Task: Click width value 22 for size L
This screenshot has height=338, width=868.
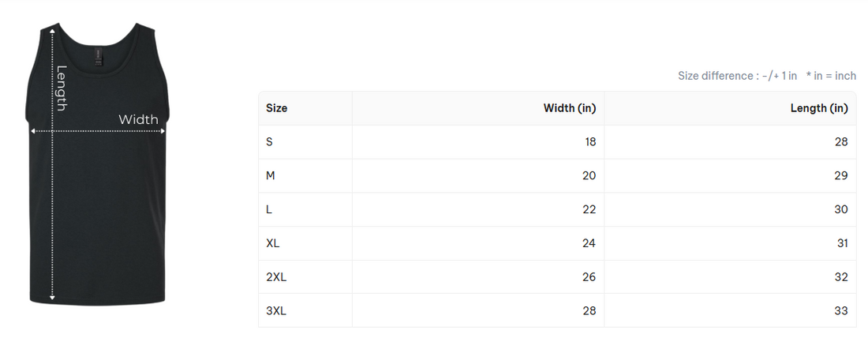Action: [x=589, y=209]
